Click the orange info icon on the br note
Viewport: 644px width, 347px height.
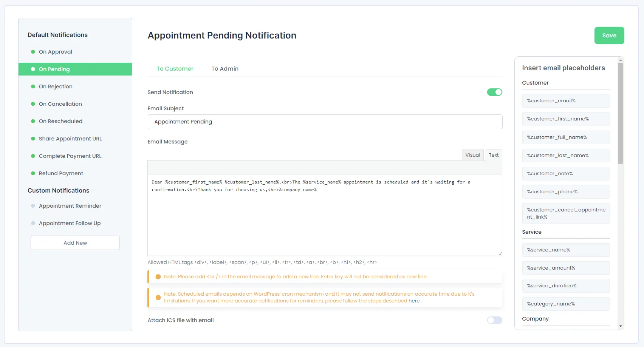coord(158,277)
